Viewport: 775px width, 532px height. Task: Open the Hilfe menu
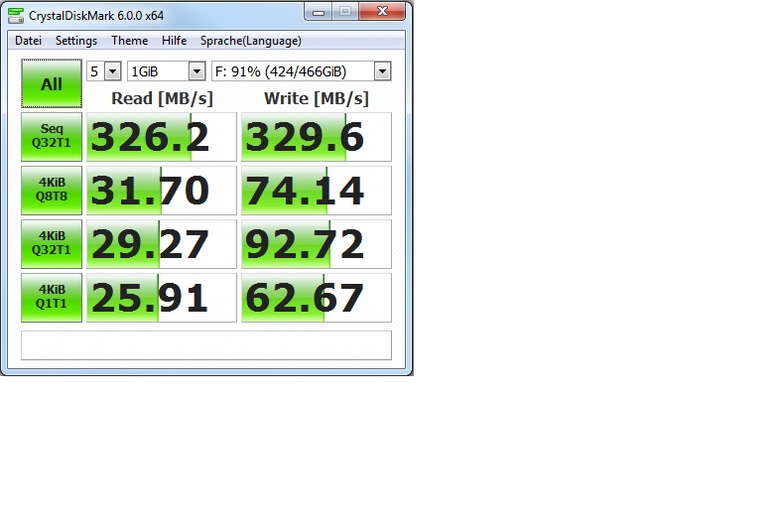(174, 41)
